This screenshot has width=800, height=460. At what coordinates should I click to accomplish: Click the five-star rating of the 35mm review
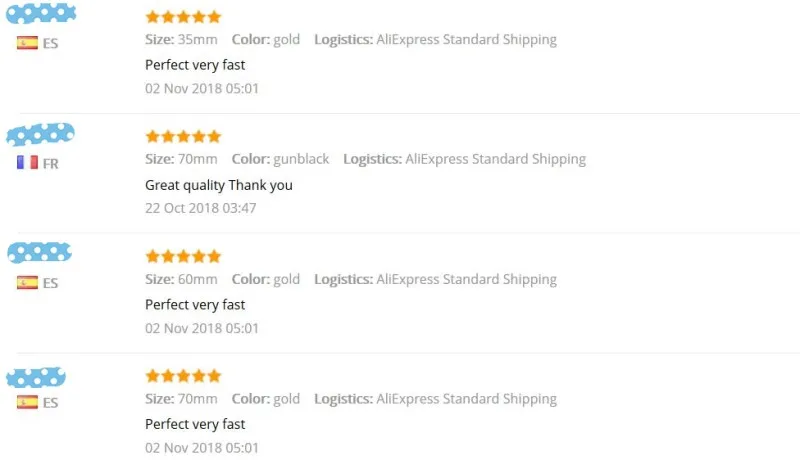coord(183,17)
